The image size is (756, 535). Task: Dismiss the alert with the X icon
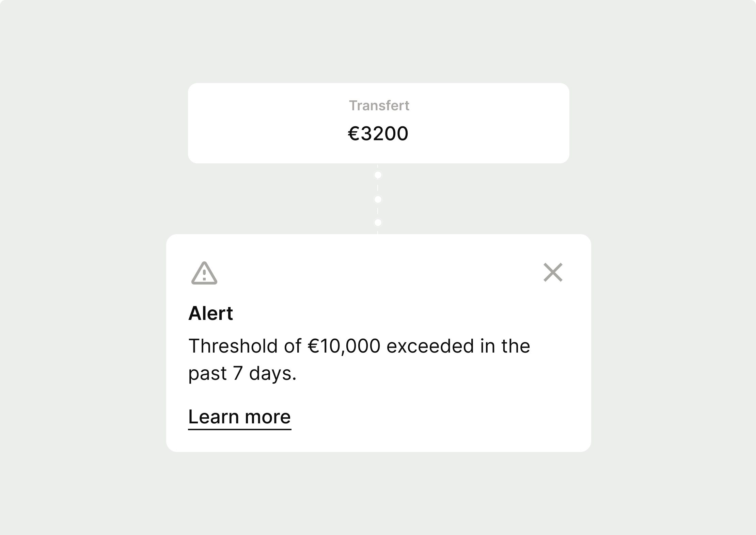(553, 272)
